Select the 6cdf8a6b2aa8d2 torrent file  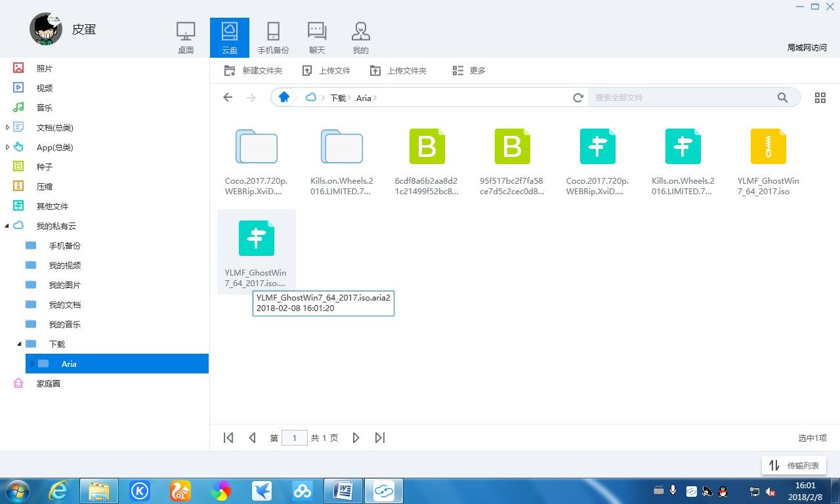427,146
